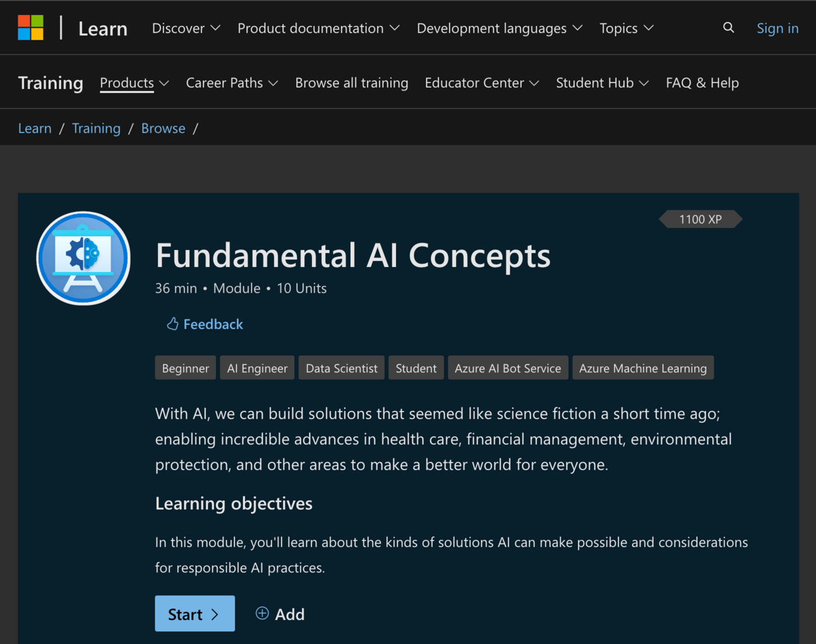Click the 1100 XP badge

(x=700, y=219)
